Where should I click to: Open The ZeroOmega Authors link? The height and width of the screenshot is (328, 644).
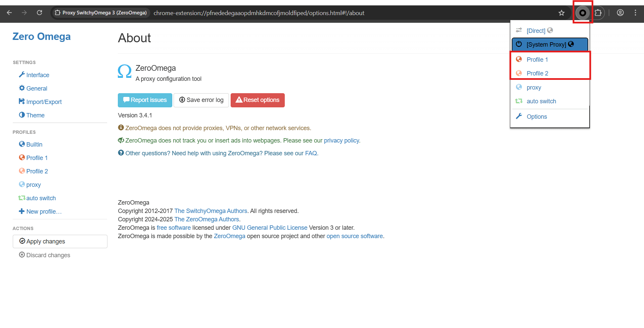pyautogui.click(x=207, y=219)
